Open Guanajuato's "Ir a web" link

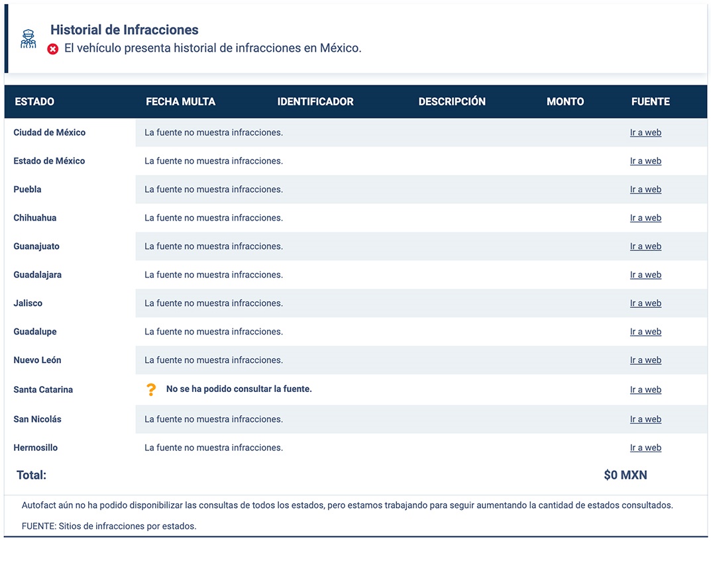[645, 246]
